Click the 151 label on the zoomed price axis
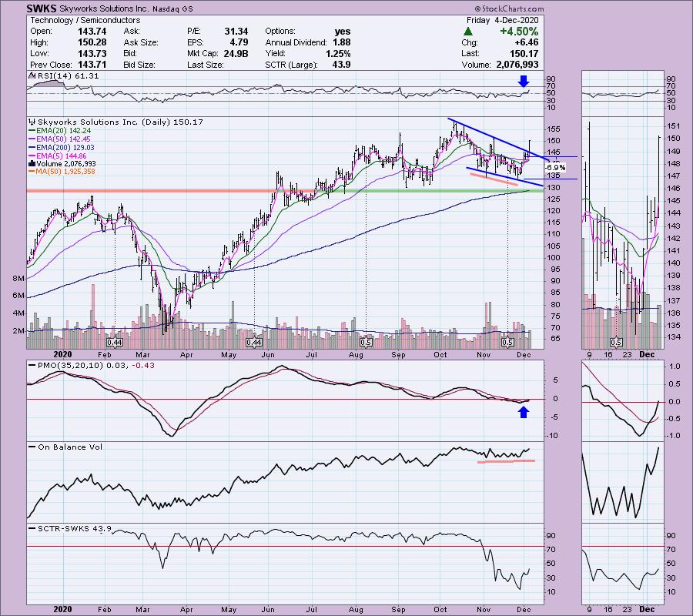Viewport: 693px width, 616px height. 674,126
